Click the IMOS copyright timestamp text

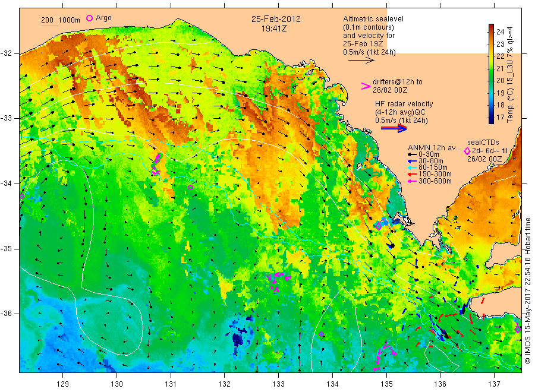(x=528, y=291)
